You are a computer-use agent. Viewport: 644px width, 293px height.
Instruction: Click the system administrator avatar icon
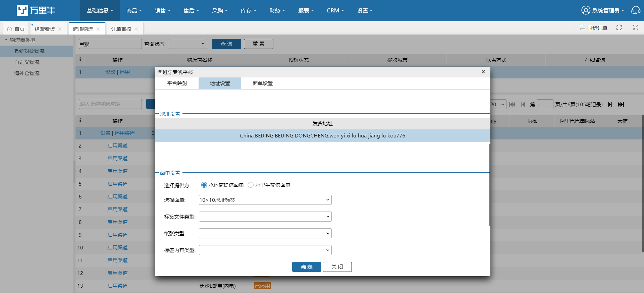(x=586, y=10)
